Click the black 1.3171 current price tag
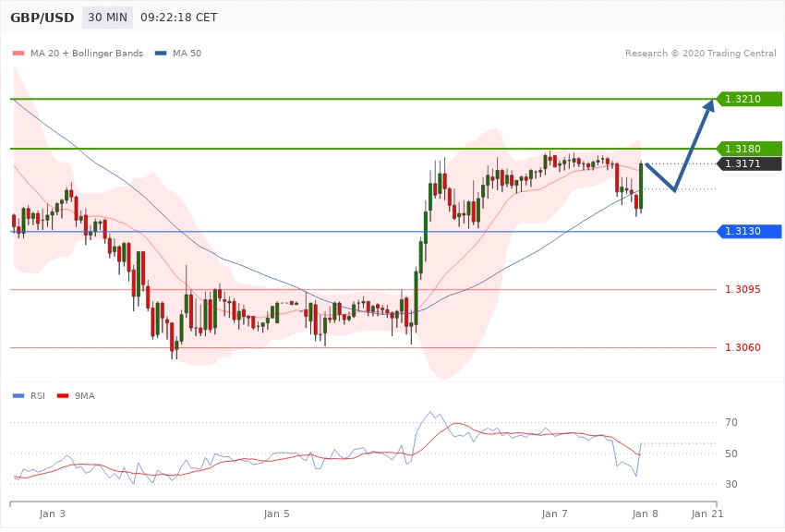Viewport: 785px width, 532px height. [749, 163]
